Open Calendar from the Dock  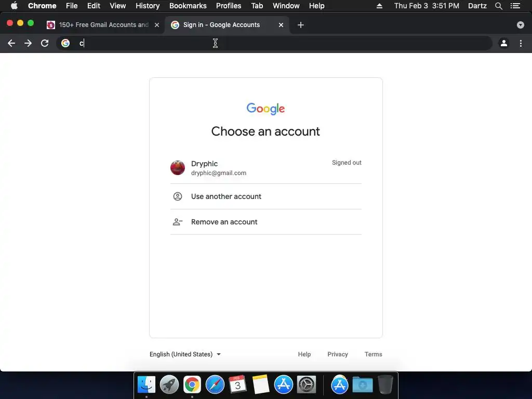(x=237, y=385)
